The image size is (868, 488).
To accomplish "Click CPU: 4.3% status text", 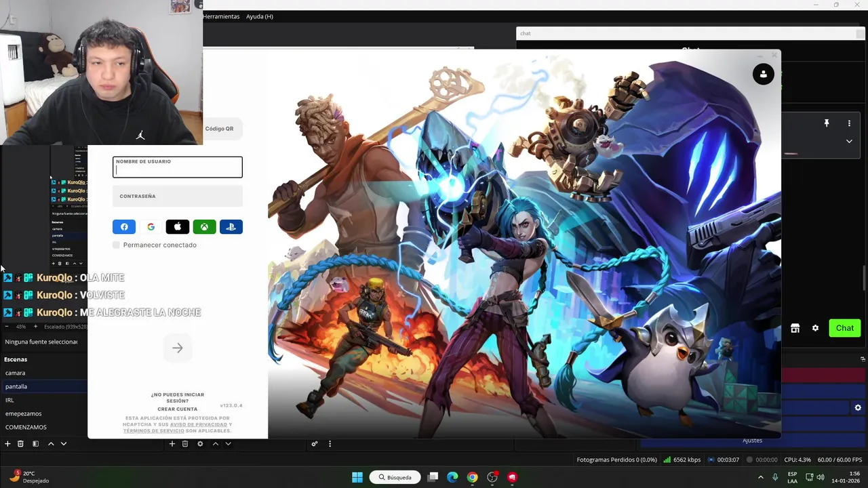I will click(797, 460).
